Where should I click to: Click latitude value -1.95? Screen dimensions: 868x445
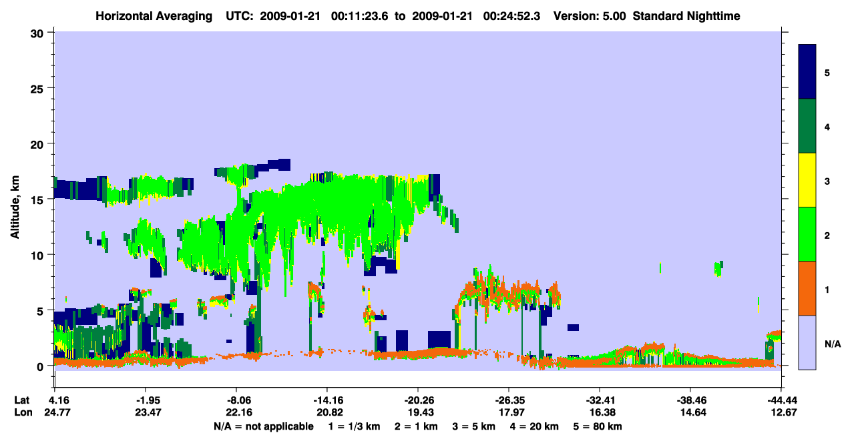tap(145, 400)
